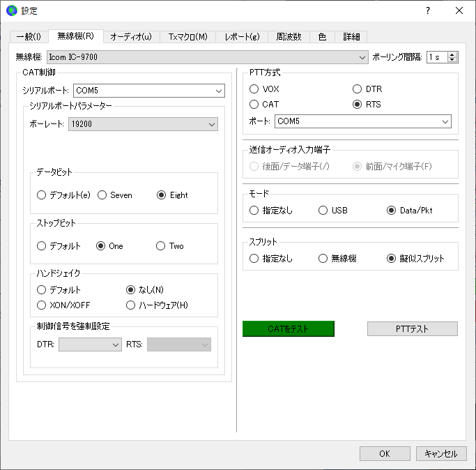
Task: Select One stop bit
Action: [109, 245]
